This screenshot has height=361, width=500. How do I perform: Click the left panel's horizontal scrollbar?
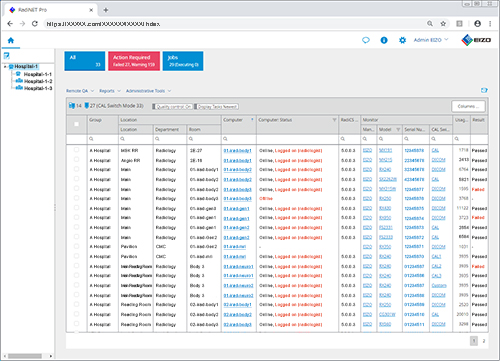coord(25,356)
